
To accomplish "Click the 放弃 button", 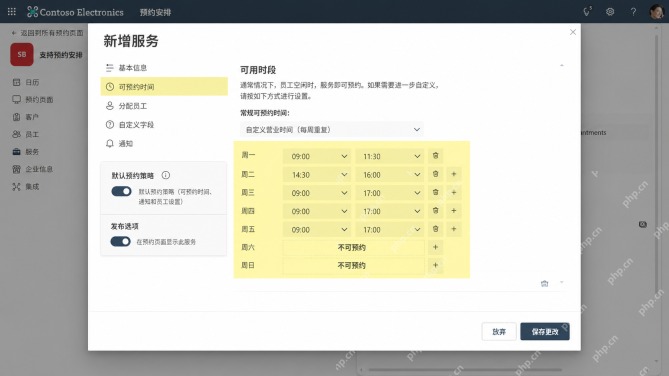I will (x=499, y=332).
